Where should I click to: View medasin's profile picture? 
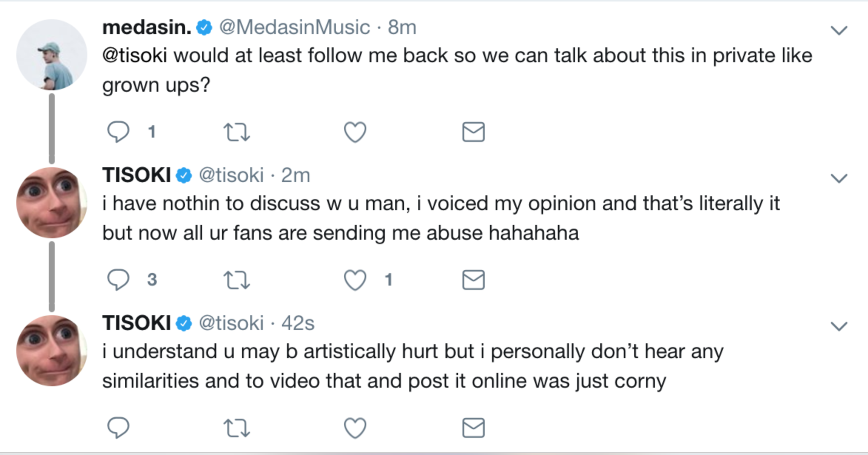tap(52, 55)
